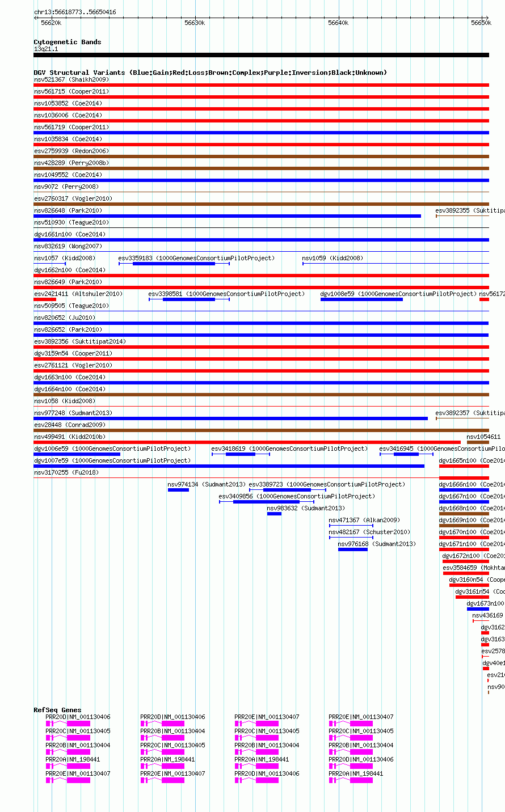Click variant nsv1054611 label
Screen dimensions: 505x812
[x=484, y=437]
